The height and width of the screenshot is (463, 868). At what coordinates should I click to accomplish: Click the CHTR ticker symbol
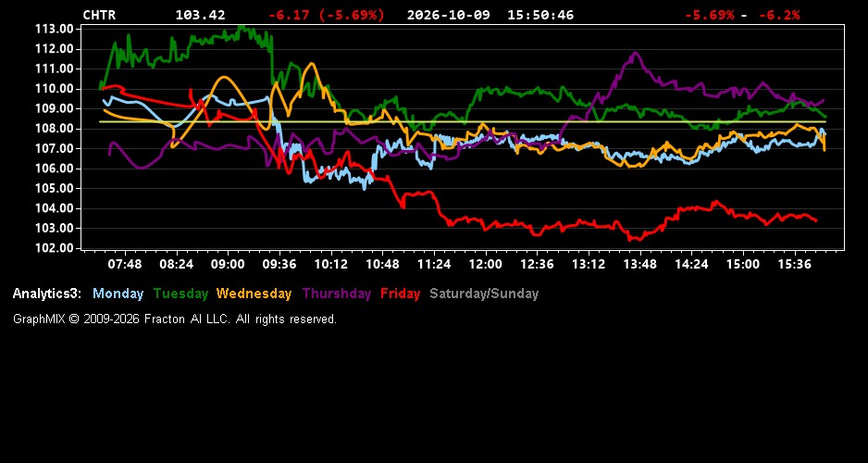coord(100,15)
